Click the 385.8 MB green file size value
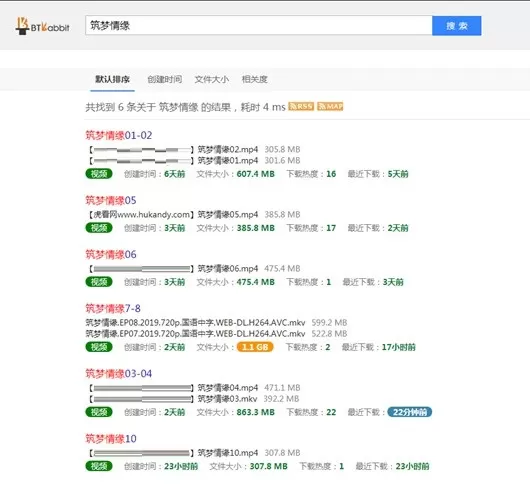This screenshot has width=530, height=492. coord(256,228)
